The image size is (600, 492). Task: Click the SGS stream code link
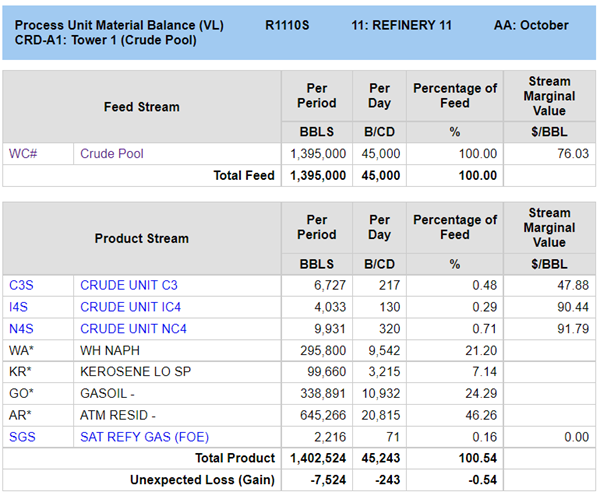(x=23, y=437)
